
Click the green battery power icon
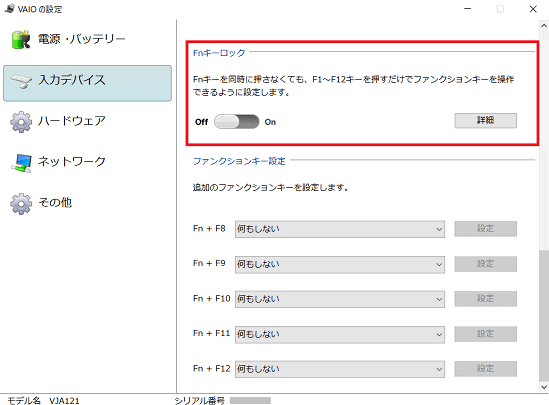21,39
